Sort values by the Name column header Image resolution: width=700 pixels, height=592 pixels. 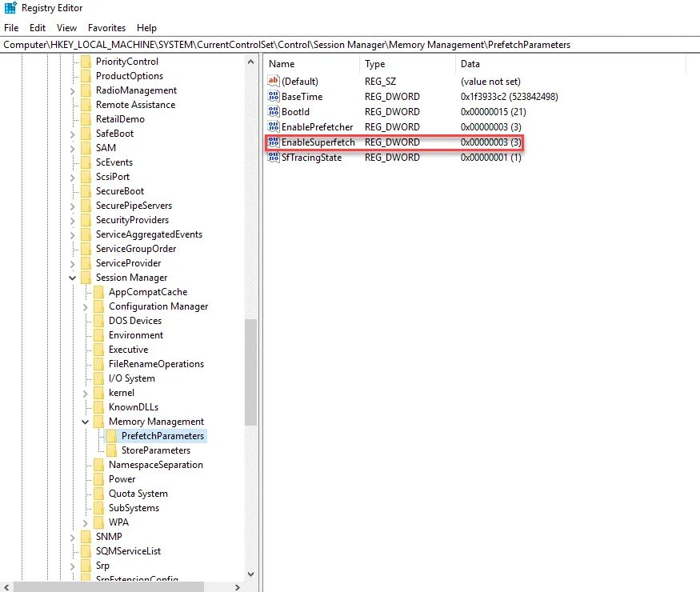[x=312, y=64]
